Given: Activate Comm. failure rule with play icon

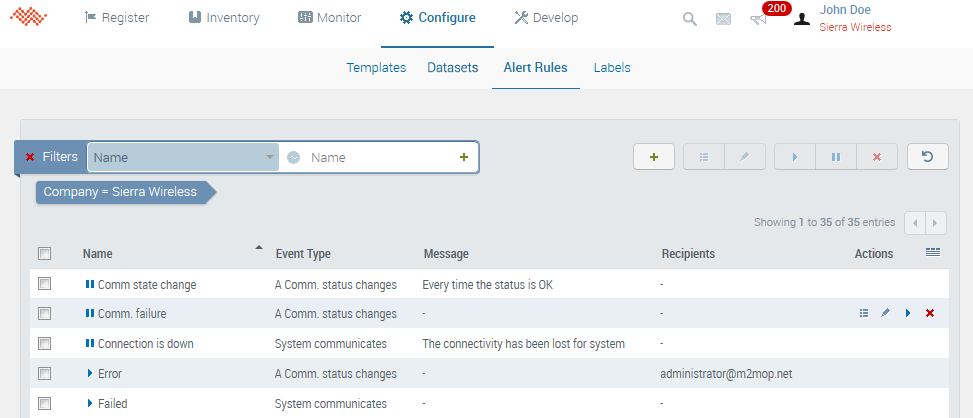Looking at the screenshot, I should [x=908, y=314].
